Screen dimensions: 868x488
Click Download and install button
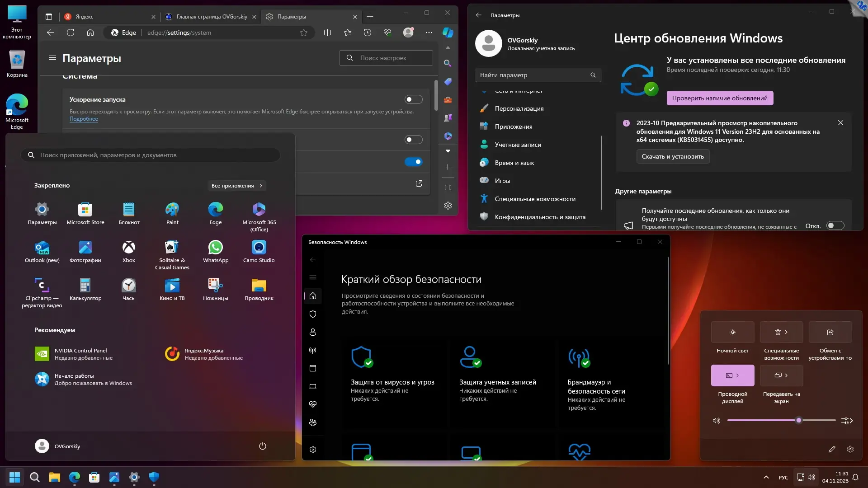[x=673, y=157]
